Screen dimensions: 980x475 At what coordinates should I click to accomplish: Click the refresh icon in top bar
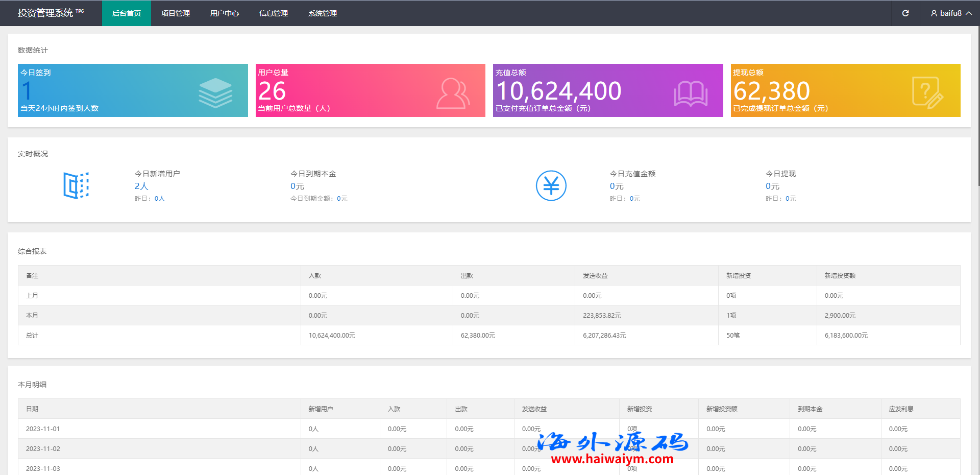pos(905,13)
